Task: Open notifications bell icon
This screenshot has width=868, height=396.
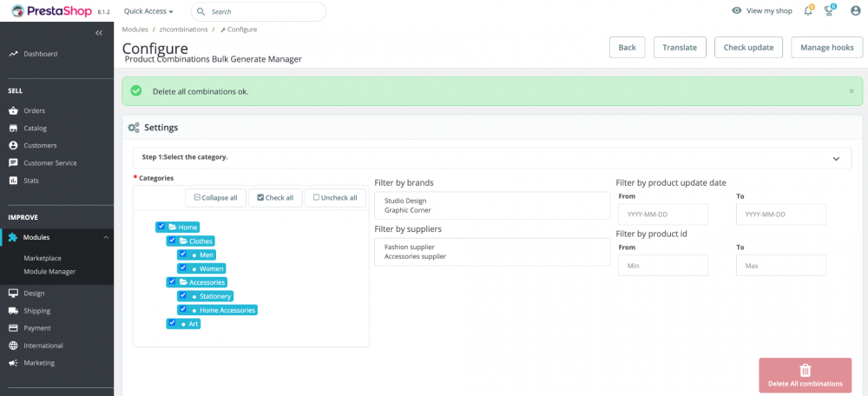Action: pos(808,10)
